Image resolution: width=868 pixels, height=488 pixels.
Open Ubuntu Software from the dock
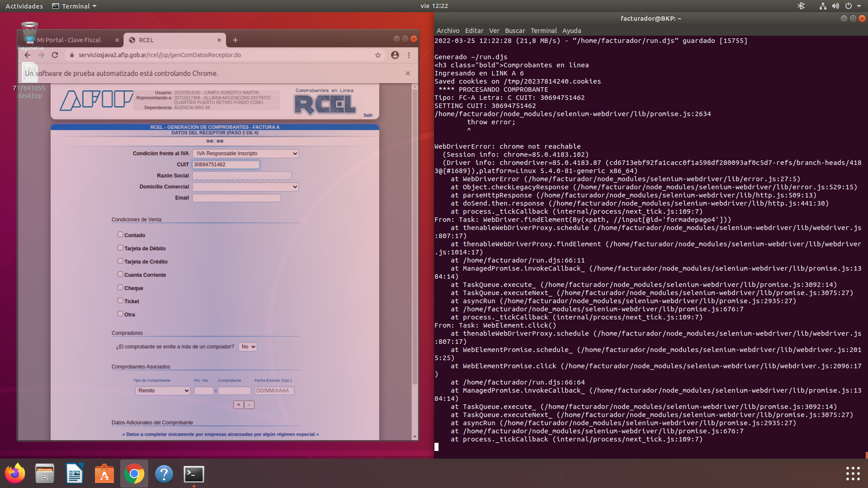104,474
